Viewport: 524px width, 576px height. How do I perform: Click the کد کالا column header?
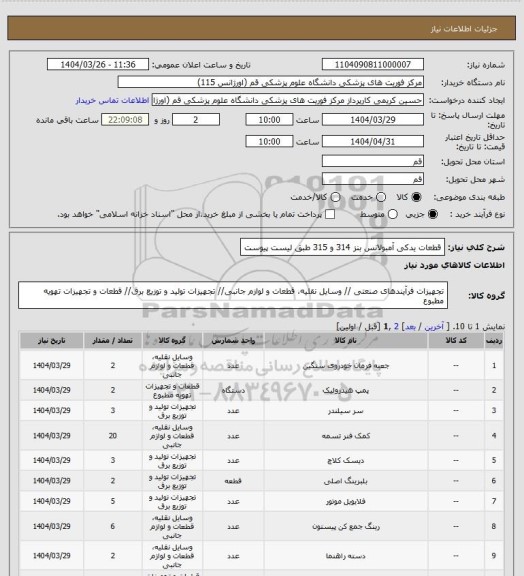[x=456, y=341]
